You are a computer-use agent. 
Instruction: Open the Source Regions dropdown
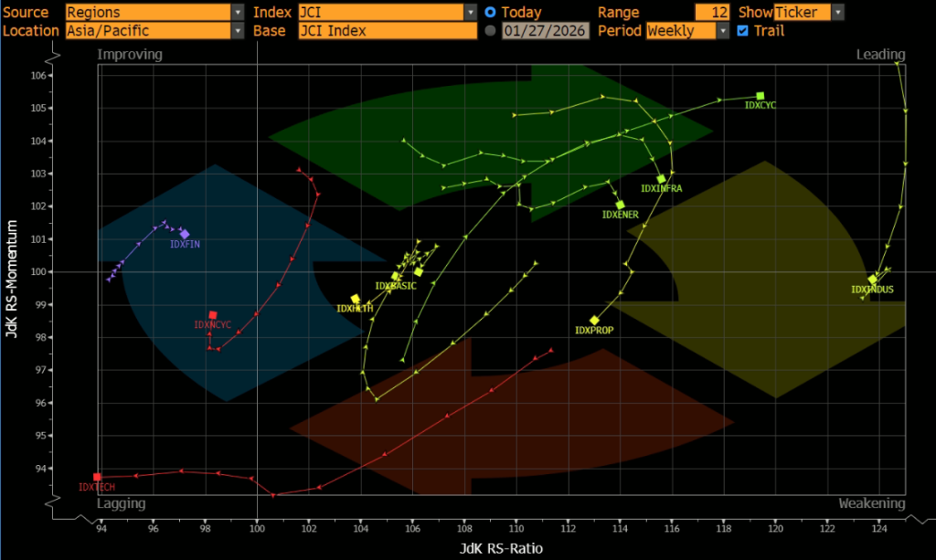pos(238,13)
